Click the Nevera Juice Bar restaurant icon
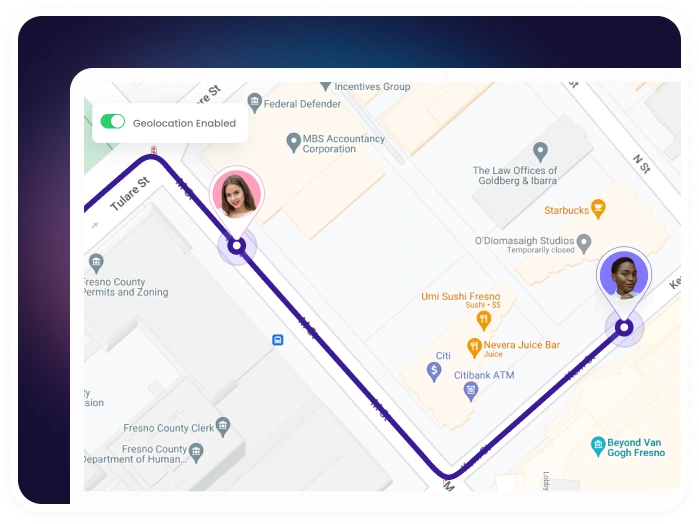Image resolution: width=699 pixels, height=524 pixels. pyautogui.click(x=474, y=348)
